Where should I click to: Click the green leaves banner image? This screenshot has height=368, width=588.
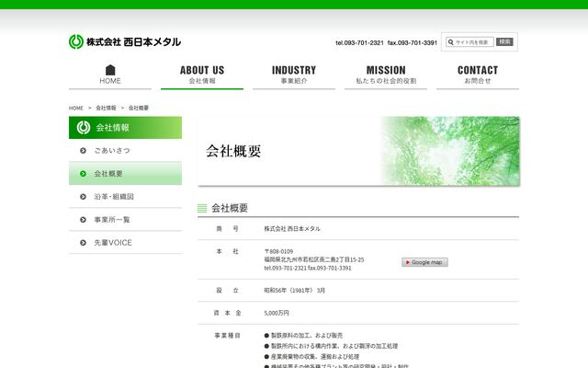click(x=450, y=151)
